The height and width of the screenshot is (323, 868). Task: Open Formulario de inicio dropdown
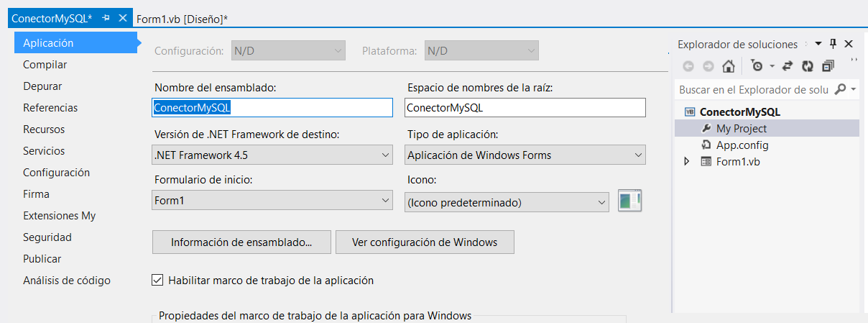[273, 200]
